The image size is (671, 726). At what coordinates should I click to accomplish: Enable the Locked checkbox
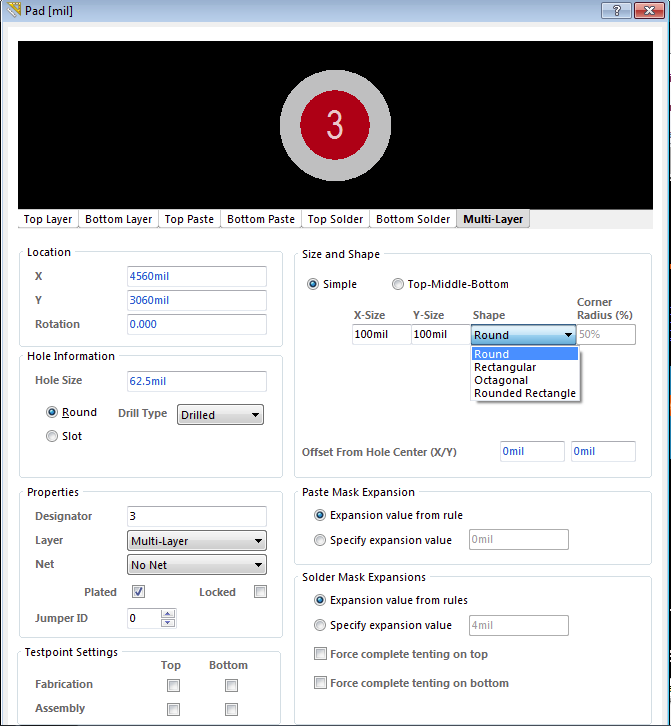tap(260, 592)
